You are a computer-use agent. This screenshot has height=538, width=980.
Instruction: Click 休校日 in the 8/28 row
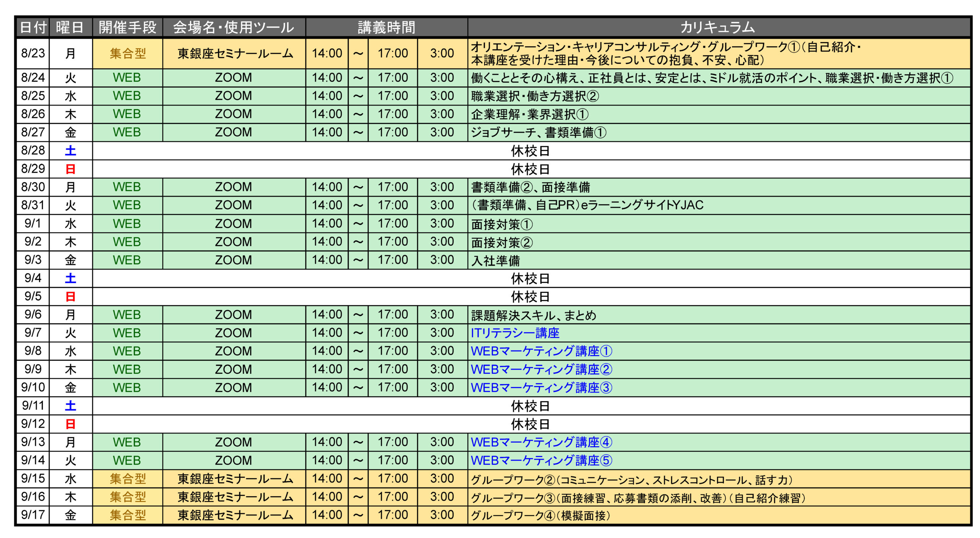(530, 151)
